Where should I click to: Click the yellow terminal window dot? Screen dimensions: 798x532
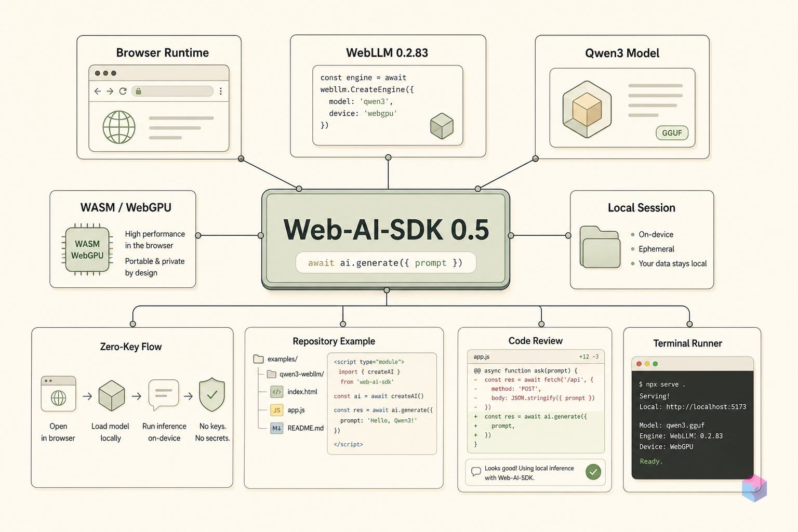pos(647,364)
